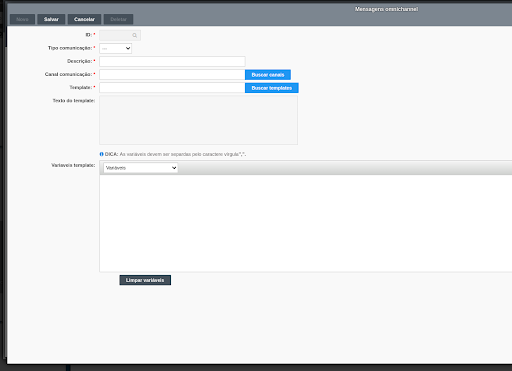Click inside the Variáveis template editor area
Viewport: 512px width, 371px height.
tap(306, 223)
